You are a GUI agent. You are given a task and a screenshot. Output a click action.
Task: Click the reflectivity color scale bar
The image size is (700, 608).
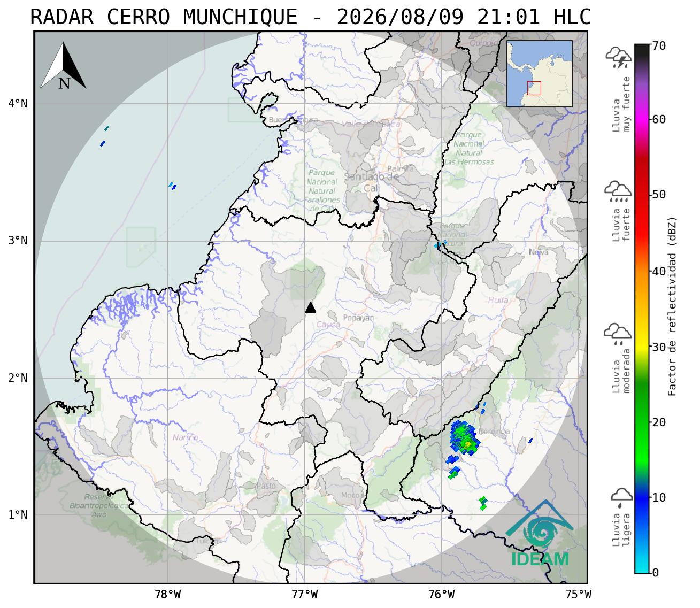coord(642,309)
